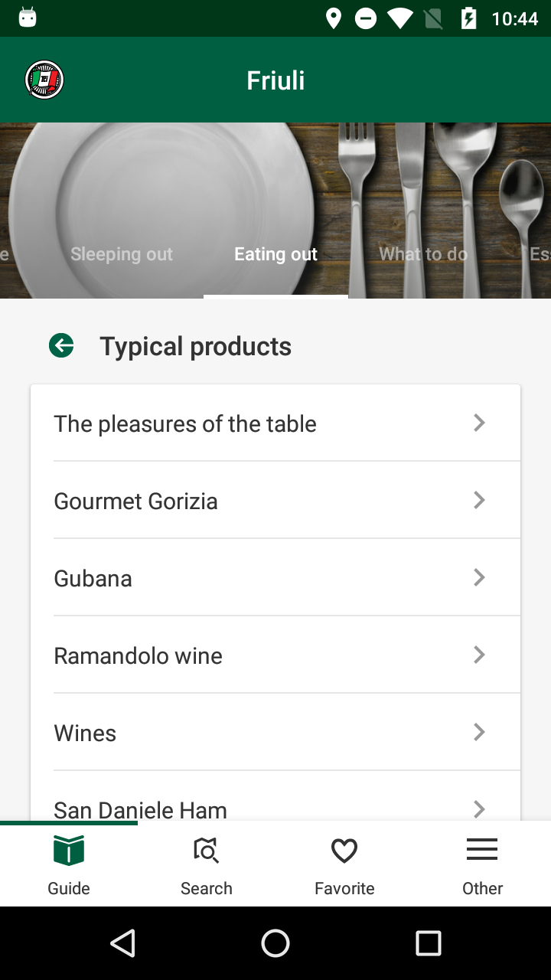551x980 pixels.
Task: Tap the Other hamburger menu icon
Action: (482, 850)
